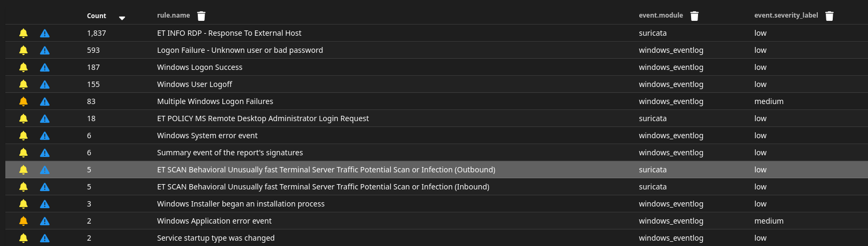The width and height of the screenshot is (868, 246).
Task: Remove the rule.name column with trash icon
Action: (x=201, y=16)
